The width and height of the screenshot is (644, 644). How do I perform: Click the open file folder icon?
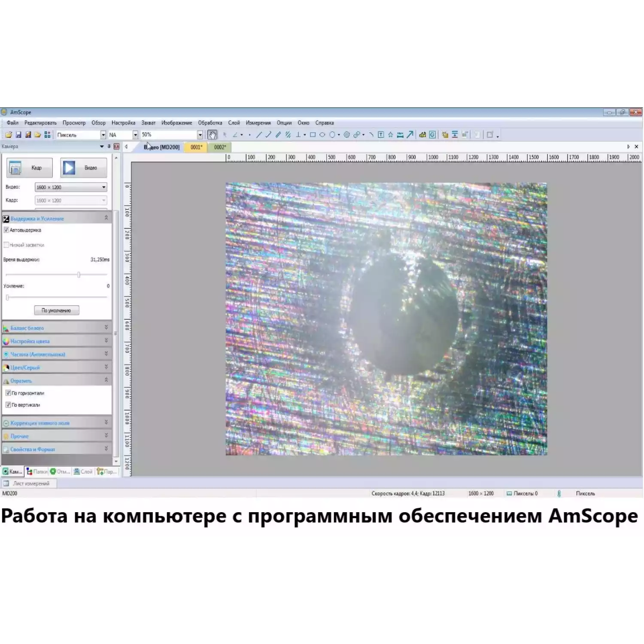tap(9, 135)
